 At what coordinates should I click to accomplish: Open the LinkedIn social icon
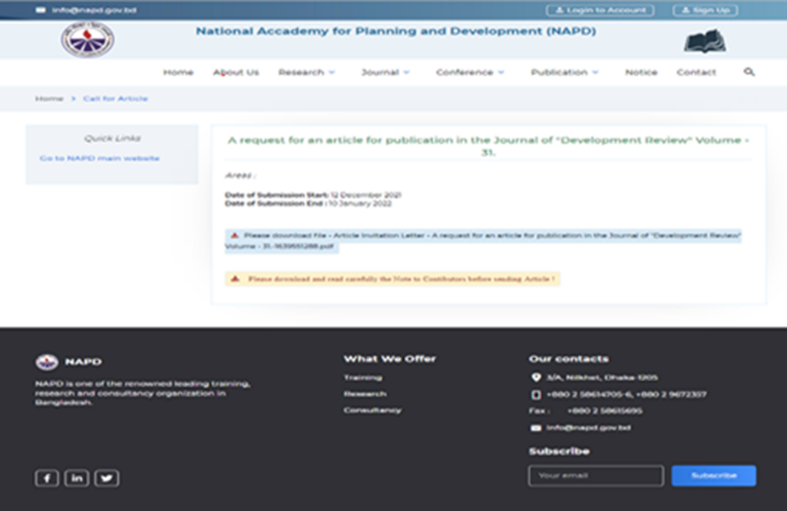[x=77, y=478]
